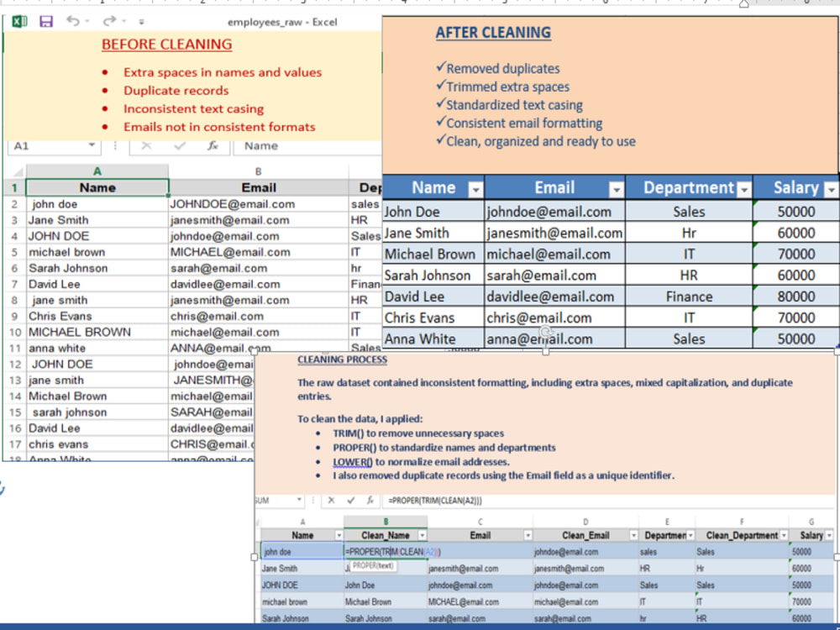840x630 pixels.
Task: Open Clean_Department filter arrow in lower sheet
Action: pos(785,535)
